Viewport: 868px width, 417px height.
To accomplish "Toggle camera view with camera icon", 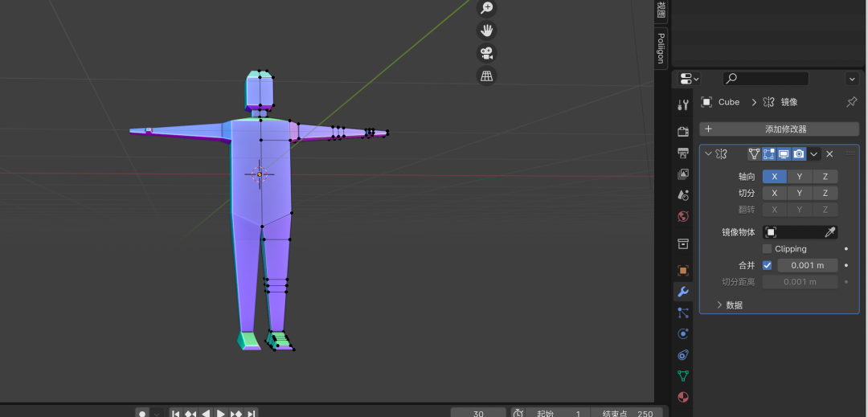I will tap(486, 53).
